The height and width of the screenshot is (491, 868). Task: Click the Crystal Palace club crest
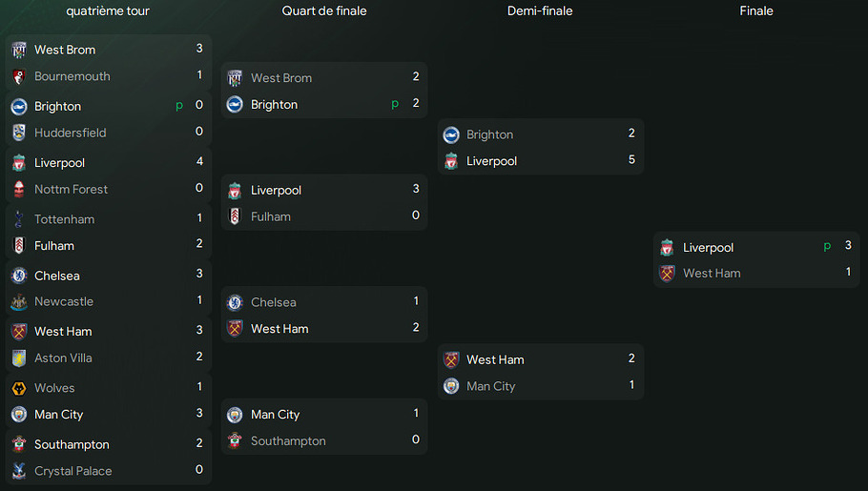pos(18,471)
